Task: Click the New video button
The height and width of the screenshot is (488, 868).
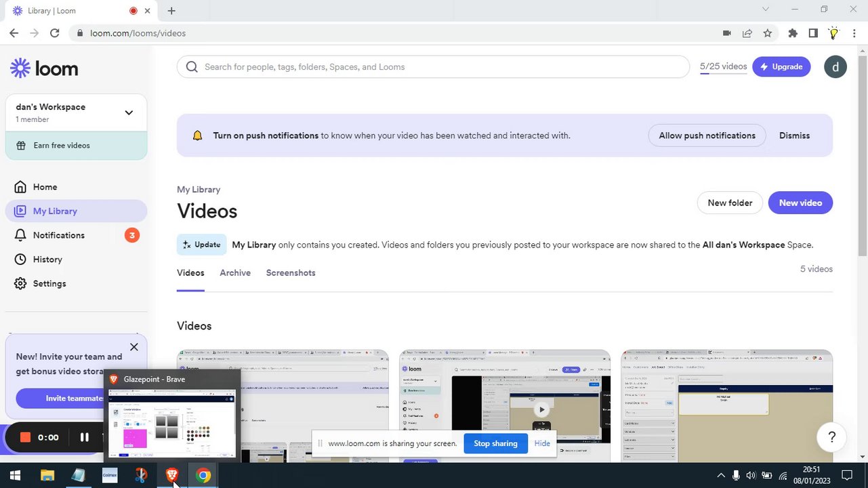Action: click(x=800, y=203)
